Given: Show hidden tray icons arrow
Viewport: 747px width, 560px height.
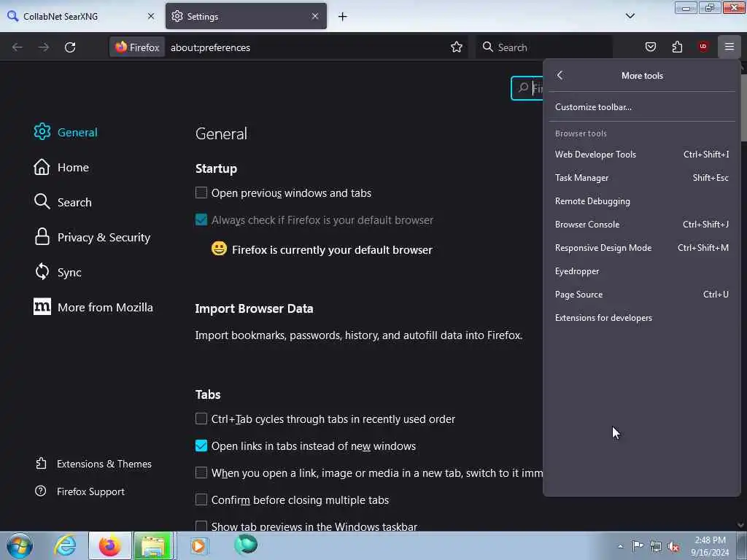Looking at the screenshot, I should [620, 546].
